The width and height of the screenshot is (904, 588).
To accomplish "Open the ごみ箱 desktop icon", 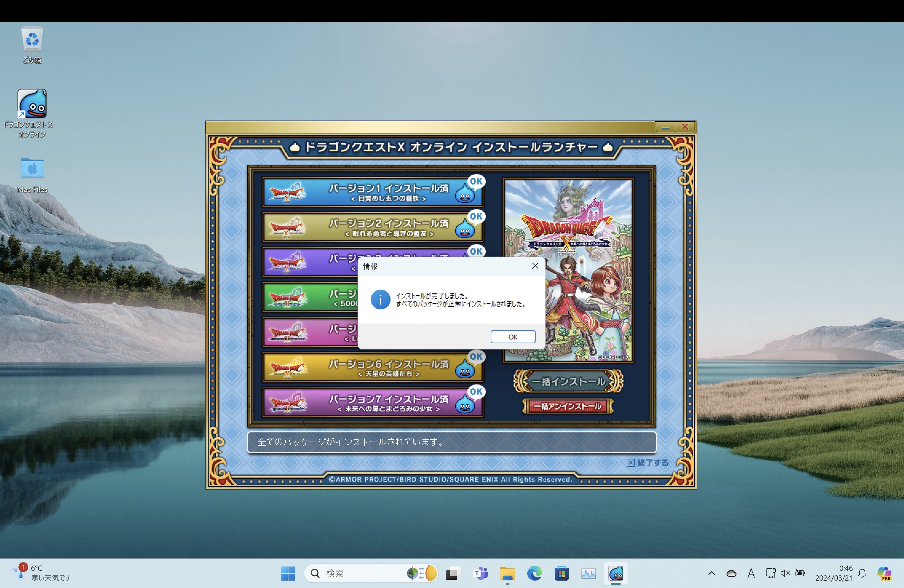I will point(32,45).
